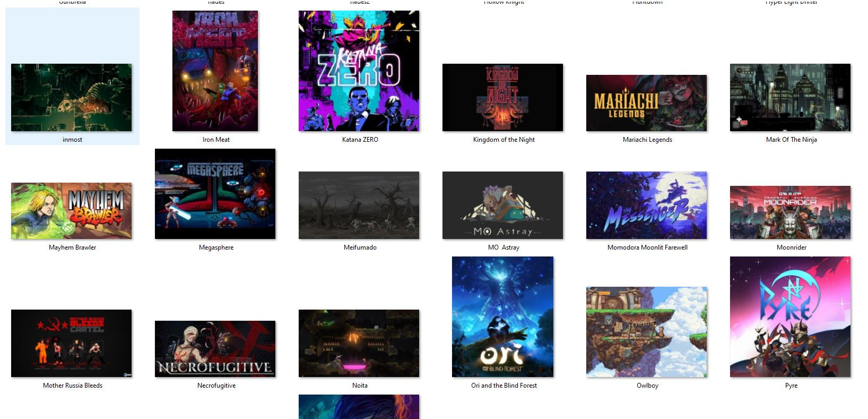Click the file name "Mark Of The Ninja"
This screenshot has height=419, width=868.
791,140
